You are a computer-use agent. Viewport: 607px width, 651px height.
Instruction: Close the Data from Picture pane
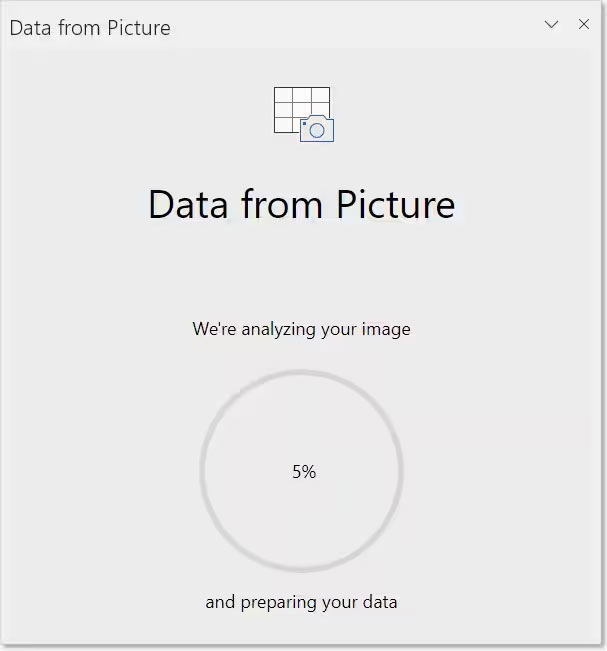click(x=584, y=25)
